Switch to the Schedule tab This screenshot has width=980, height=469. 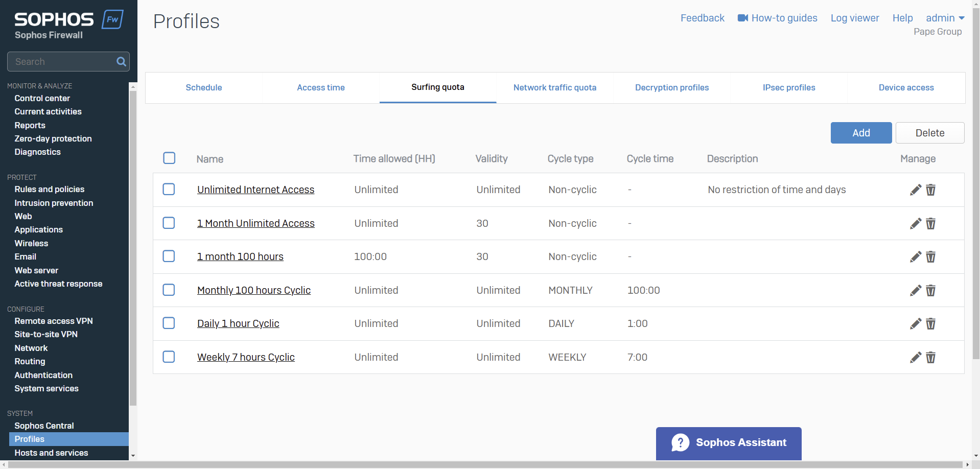pyautogui.click(x=204, y=87)
